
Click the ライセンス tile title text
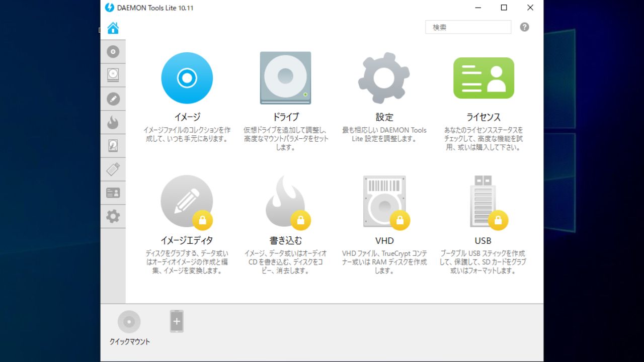pyautogui.click(x=484, y=117)
